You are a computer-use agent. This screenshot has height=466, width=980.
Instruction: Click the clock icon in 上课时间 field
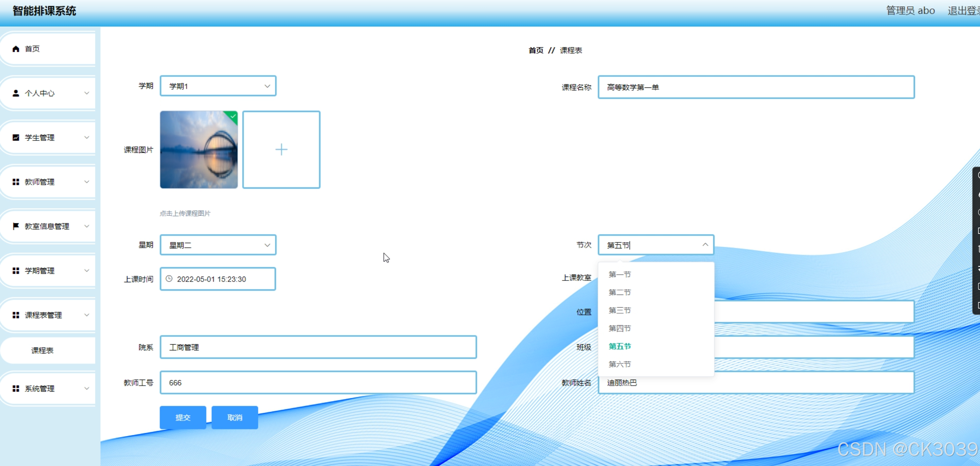click(169, 279)
